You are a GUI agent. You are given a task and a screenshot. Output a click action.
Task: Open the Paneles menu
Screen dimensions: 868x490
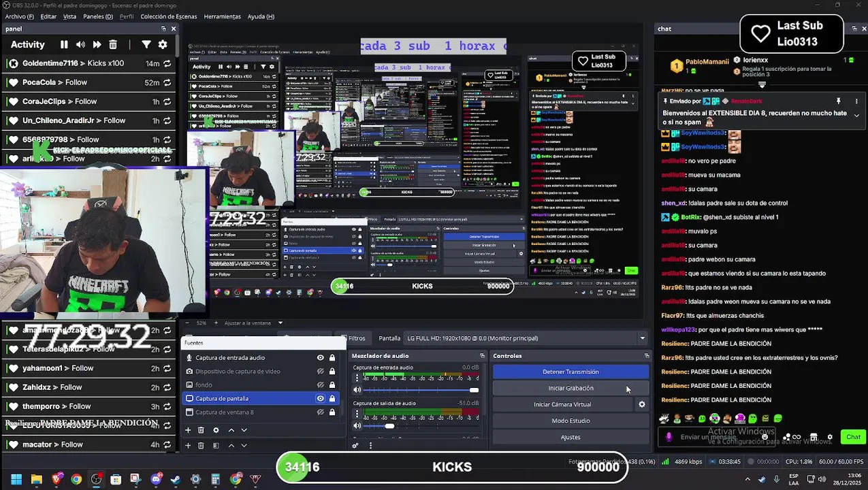point(98,16)
